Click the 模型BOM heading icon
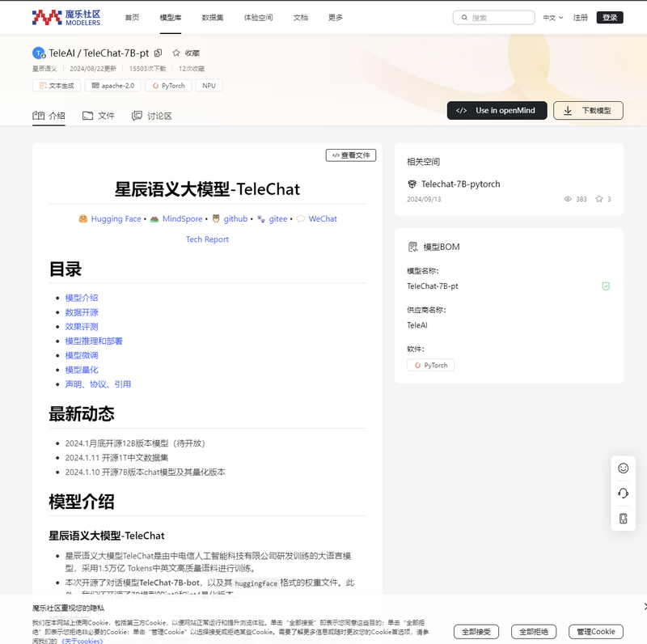Image resolution: width=647 pixels, height=644 pixels. [412, 247]
